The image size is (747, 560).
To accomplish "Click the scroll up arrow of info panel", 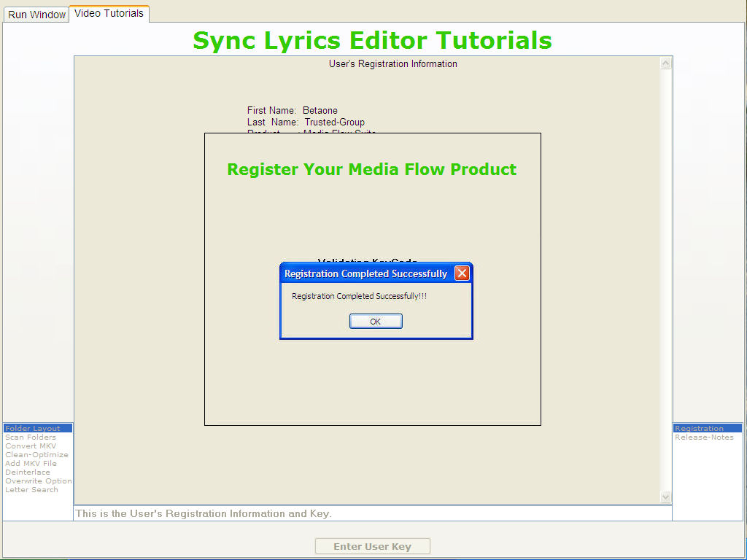I will 665,63.
